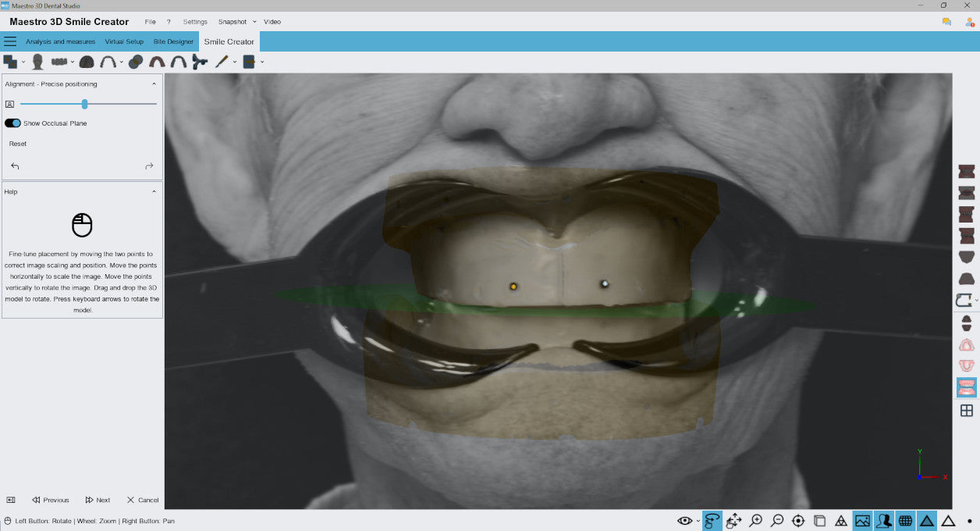Select the Smile Creator tab

[x=229, y=41]
